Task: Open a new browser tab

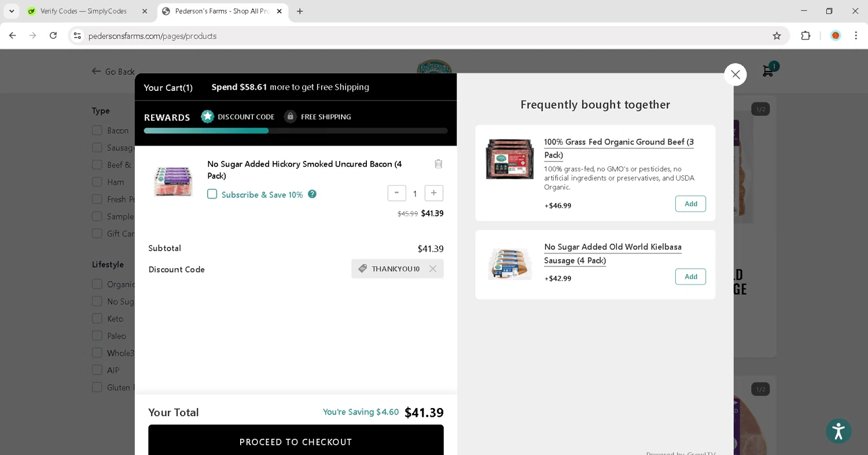Action: click(300, 11)
